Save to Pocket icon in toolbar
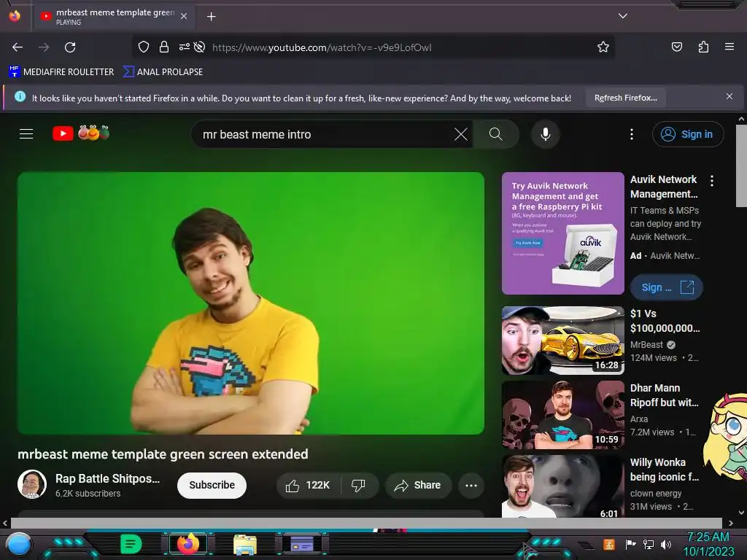This screenshot has width=747, height=560. click(x=676, y=47)
